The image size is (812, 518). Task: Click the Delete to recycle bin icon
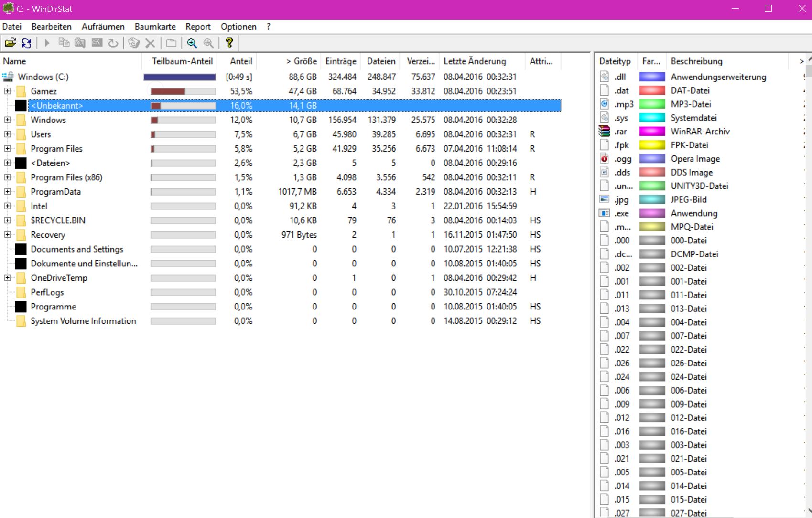coord(134,43)
